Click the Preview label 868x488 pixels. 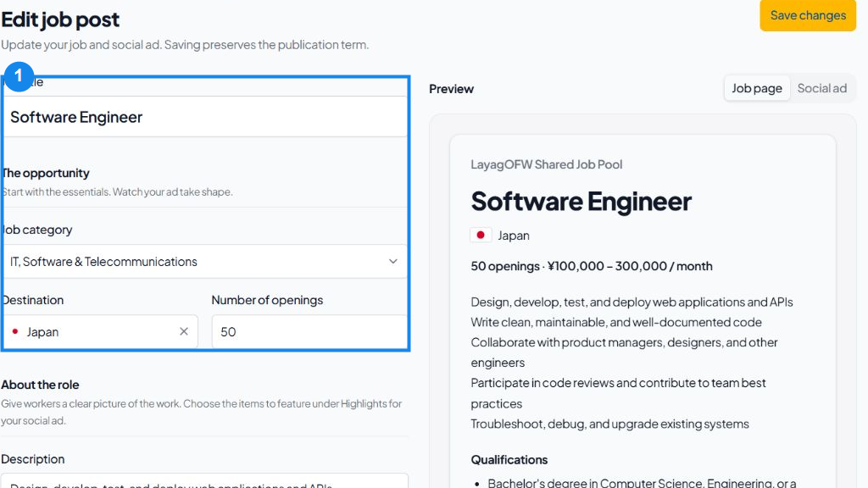(451, 89)
